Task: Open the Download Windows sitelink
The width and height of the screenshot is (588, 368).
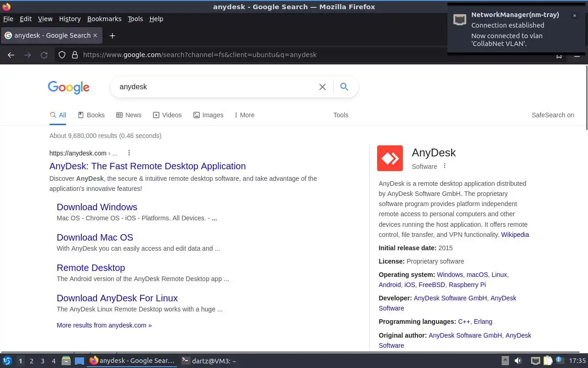Action: 97,207
